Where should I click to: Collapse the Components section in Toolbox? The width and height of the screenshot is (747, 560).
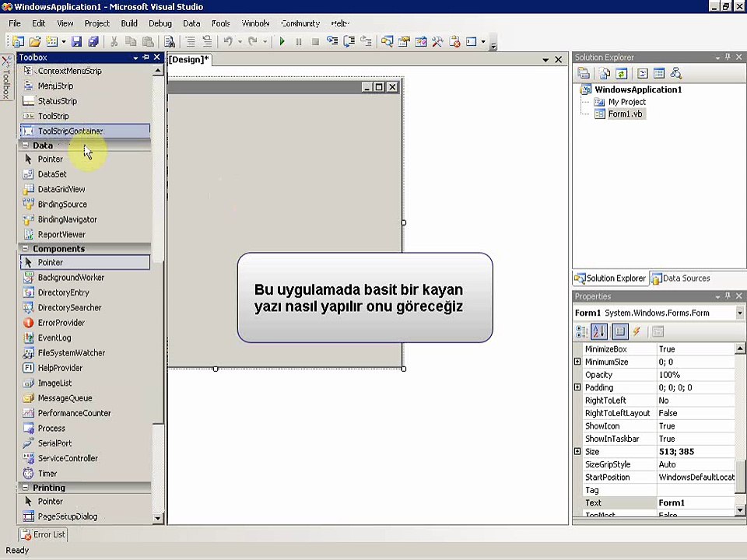click(25, 249)
